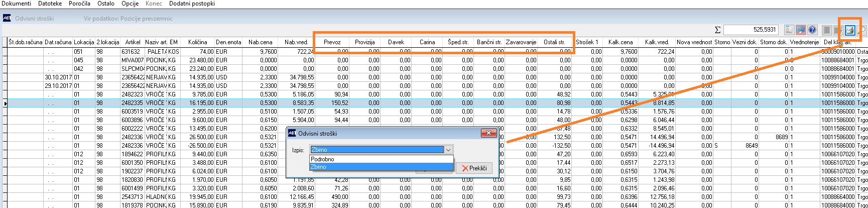Viewport: 868px width, 208px height.
Task: Click the red-framed screen settings icon
Action: [x=801, y=30]
